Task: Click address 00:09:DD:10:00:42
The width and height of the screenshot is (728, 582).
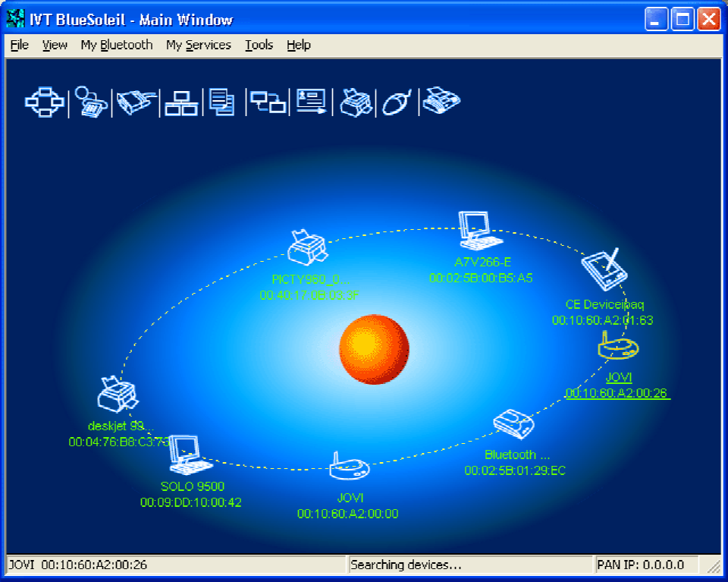Action: point(191,502)
